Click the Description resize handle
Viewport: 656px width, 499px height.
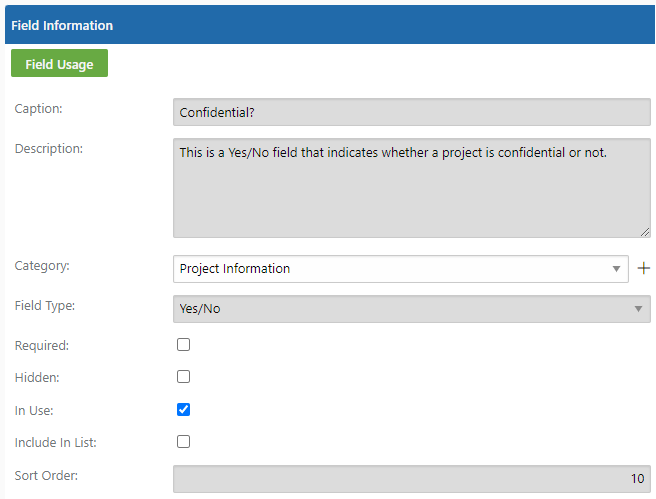(645, 232)
